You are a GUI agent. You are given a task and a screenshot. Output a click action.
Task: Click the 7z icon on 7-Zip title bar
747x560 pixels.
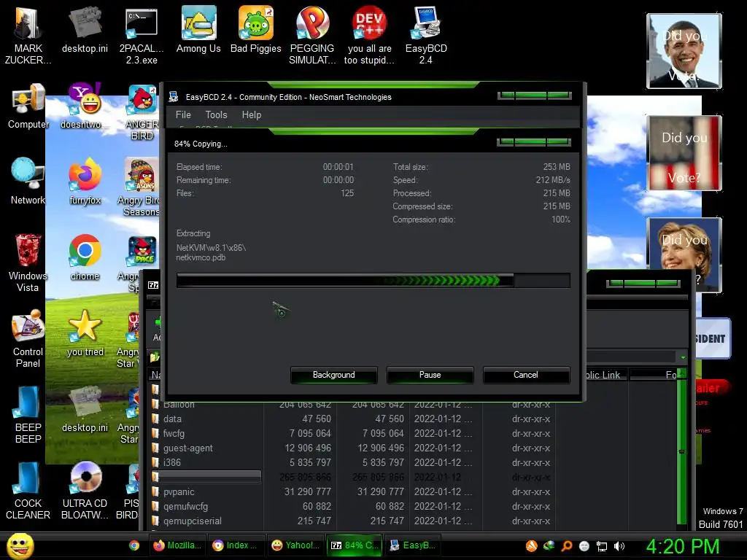(x=153, y=285)
